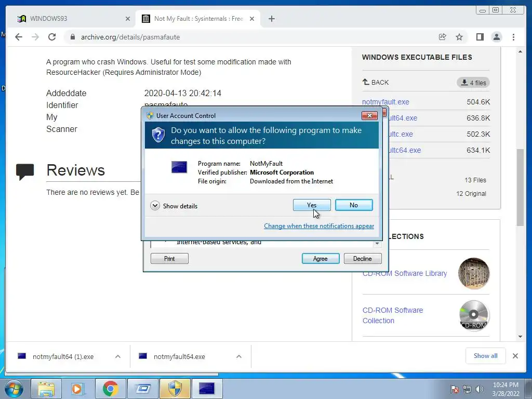This screenshot has width=532, height=399.
Task: Click the Reviews speech bubble icon
Action: click(x=25, y=171)
